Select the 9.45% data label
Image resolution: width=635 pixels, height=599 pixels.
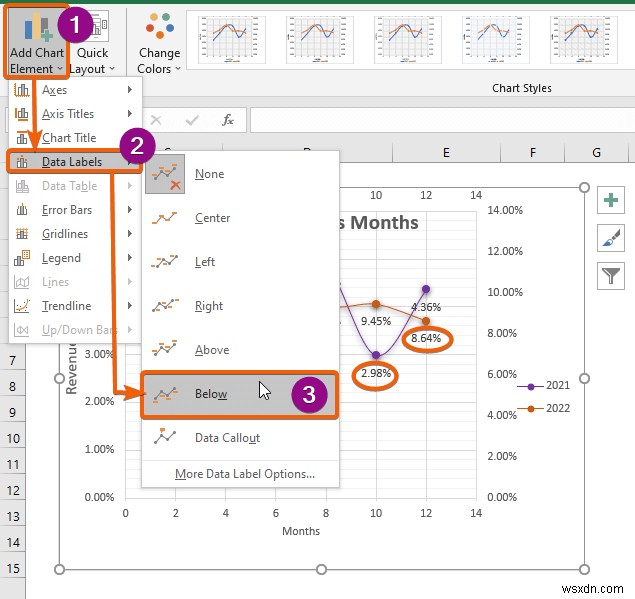coord(376,321)
